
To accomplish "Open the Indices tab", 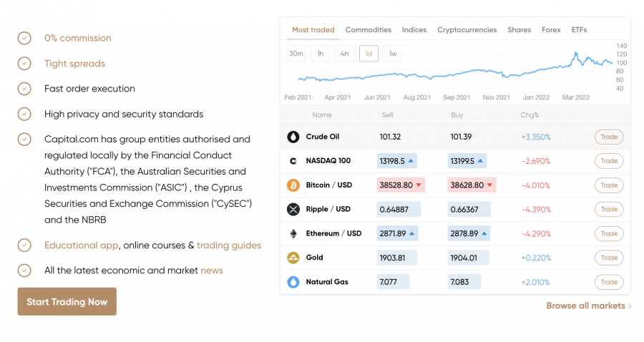I will [414, 30].
